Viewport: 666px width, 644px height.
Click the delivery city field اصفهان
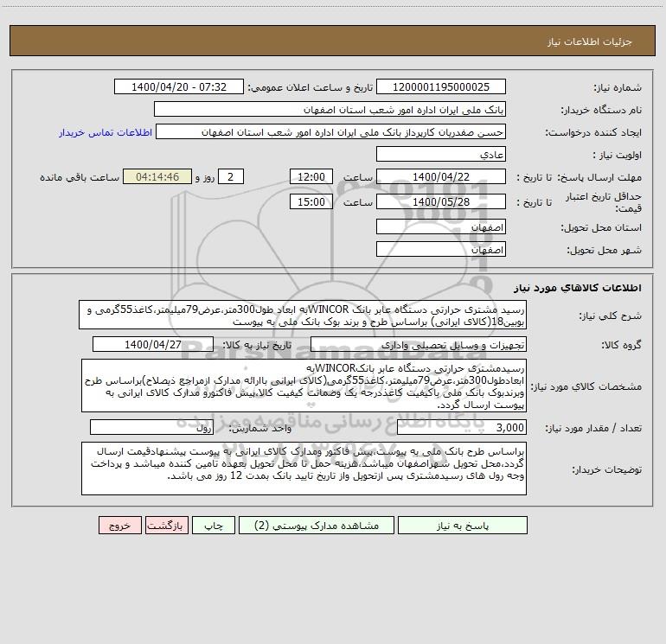click(x=441, y=249)
